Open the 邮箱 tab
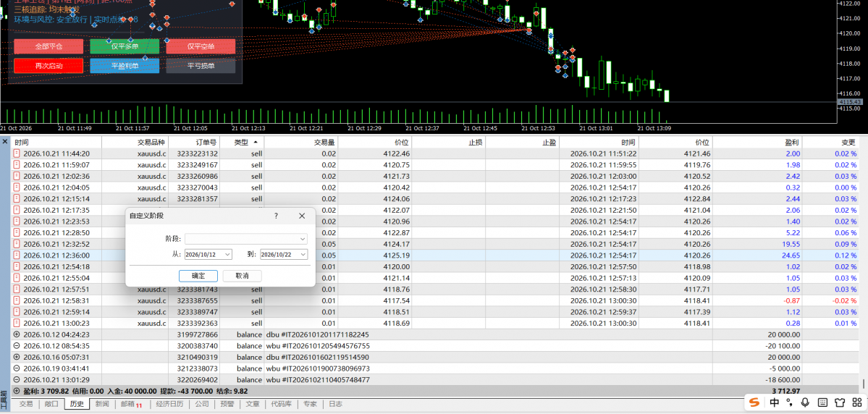This screenshot has width=868, height=414. click(x=131, y=404)
